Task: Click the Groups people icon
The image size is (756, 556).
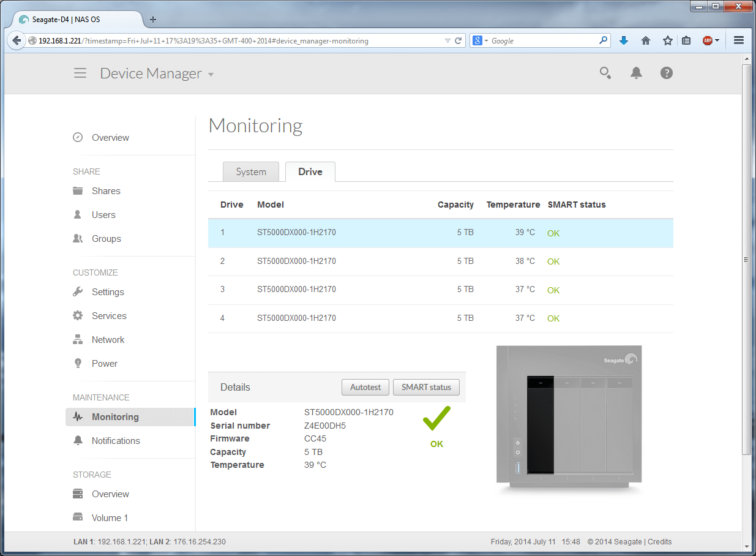Action: [78, 239]
